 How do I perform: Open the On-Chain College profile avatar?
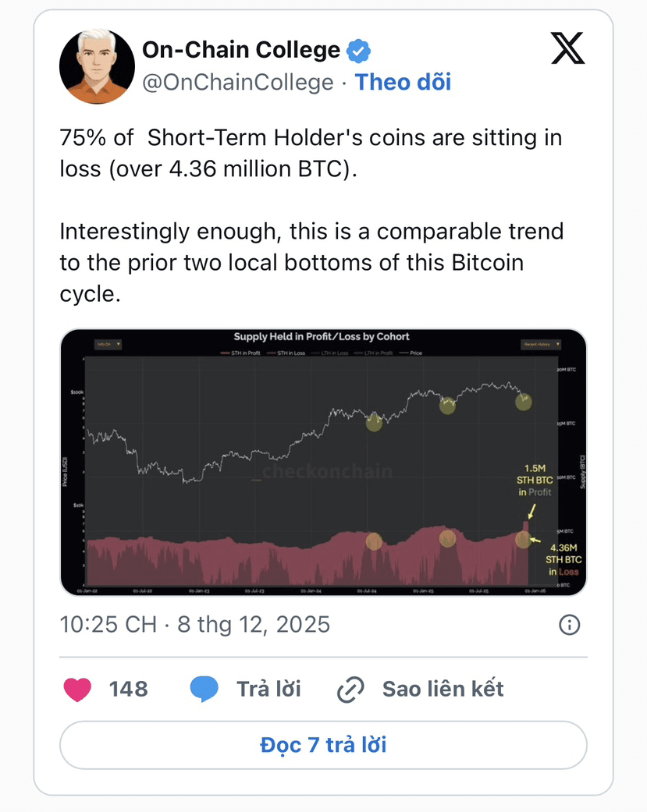click(97, 66)
